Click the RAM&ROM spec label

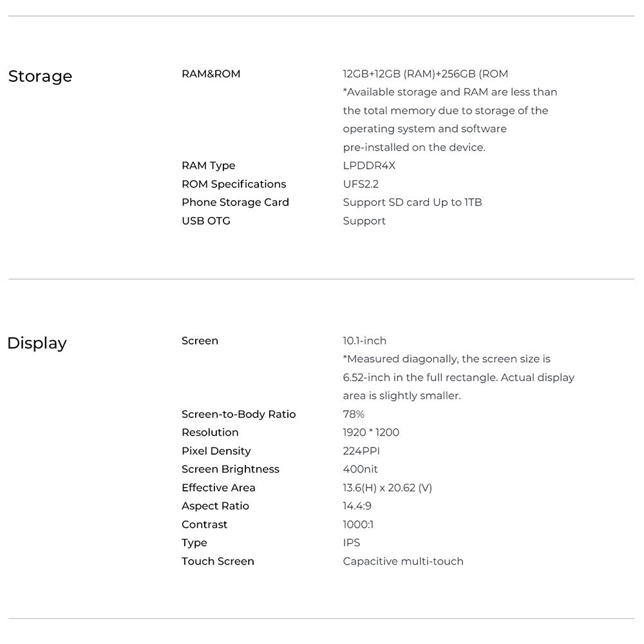click(x=211, y=74)
